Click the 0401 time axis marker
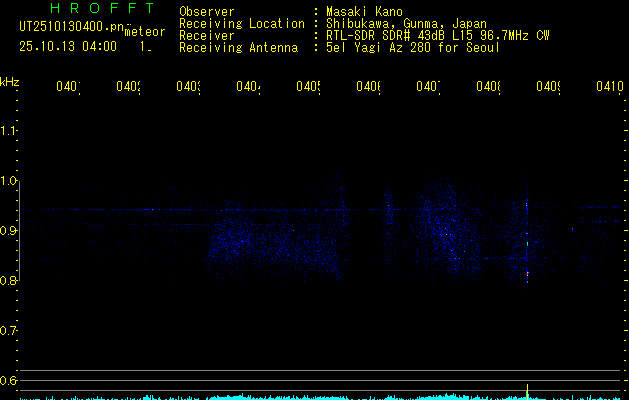The width and height of the screenshot is (629, 400). (x=68, y=86)
